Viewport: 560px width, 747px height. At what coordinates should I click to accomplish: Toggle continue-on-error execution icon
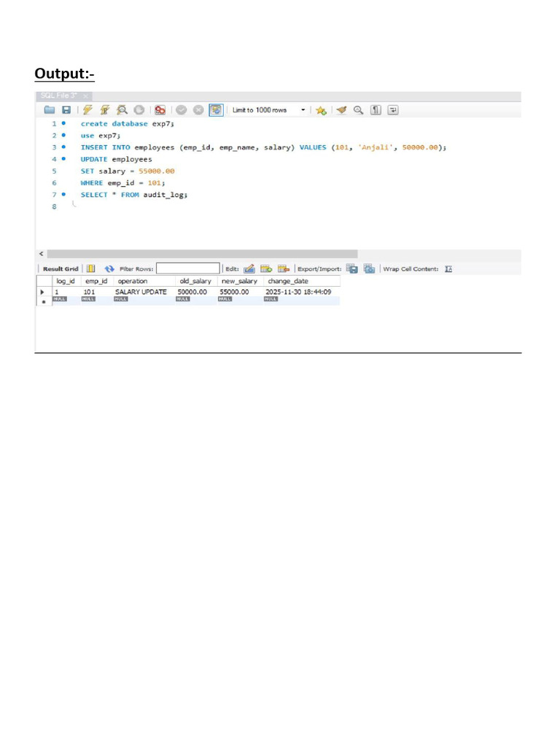160,110
